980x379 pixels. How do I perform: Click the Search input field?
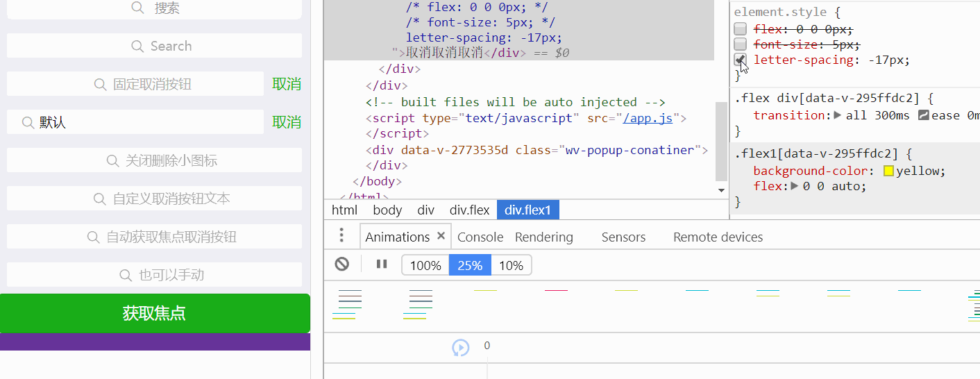point(154,46)
